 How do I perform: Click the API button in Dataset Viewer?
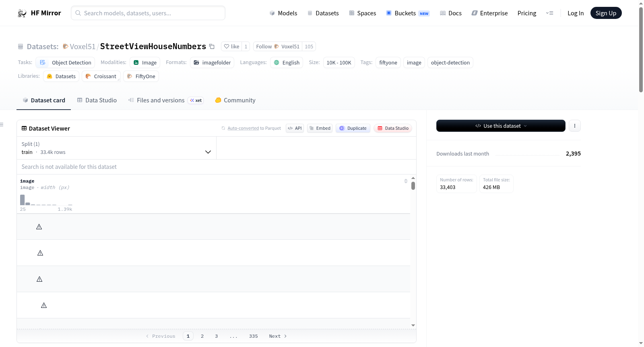(x=295, y=128)
